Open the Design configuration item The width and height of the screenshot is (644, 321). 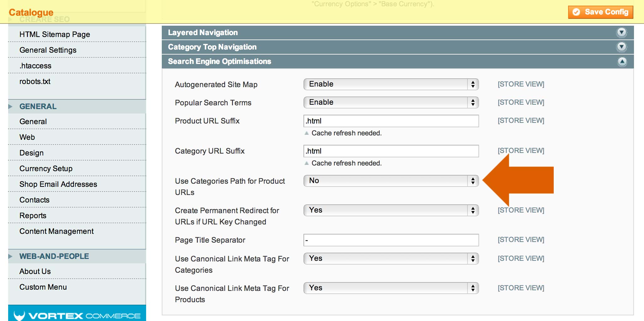pos(77,153)
